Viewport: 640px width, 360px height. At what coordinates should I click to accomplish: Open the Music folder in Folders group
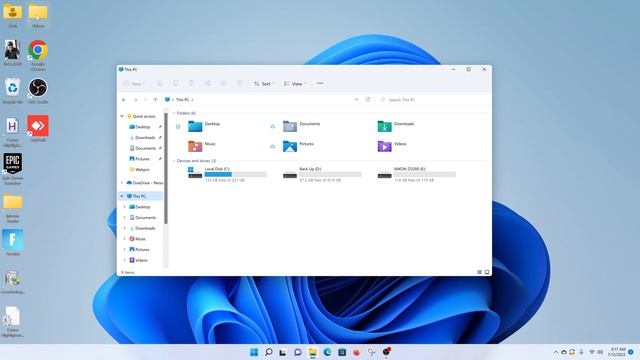coord(201,146)
